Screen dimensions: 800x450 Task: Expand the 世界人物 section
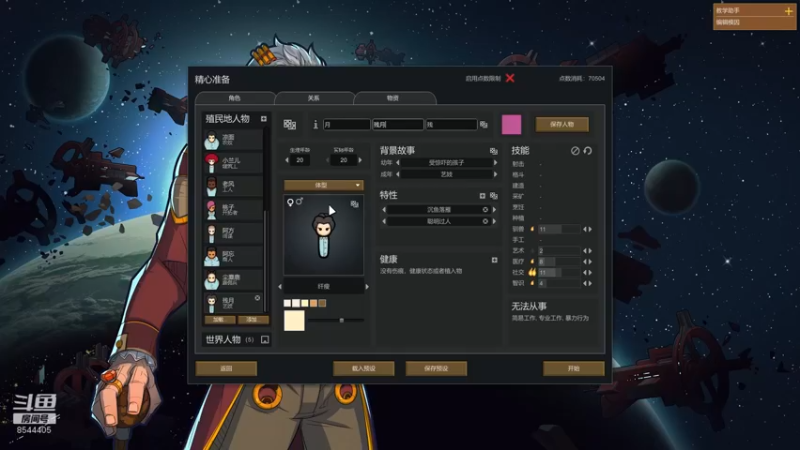pos(265,340)
